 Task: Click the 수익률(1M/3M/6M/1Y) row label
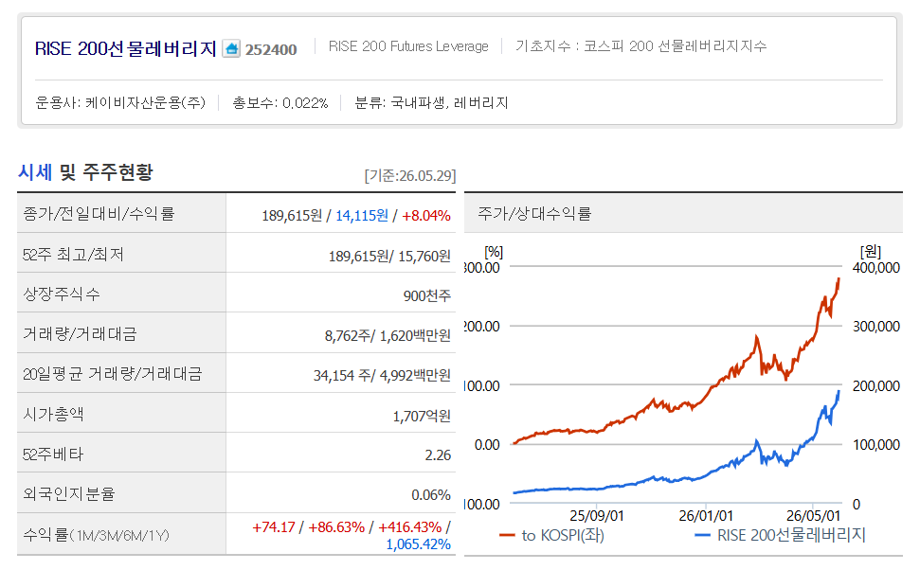(96, 535)
